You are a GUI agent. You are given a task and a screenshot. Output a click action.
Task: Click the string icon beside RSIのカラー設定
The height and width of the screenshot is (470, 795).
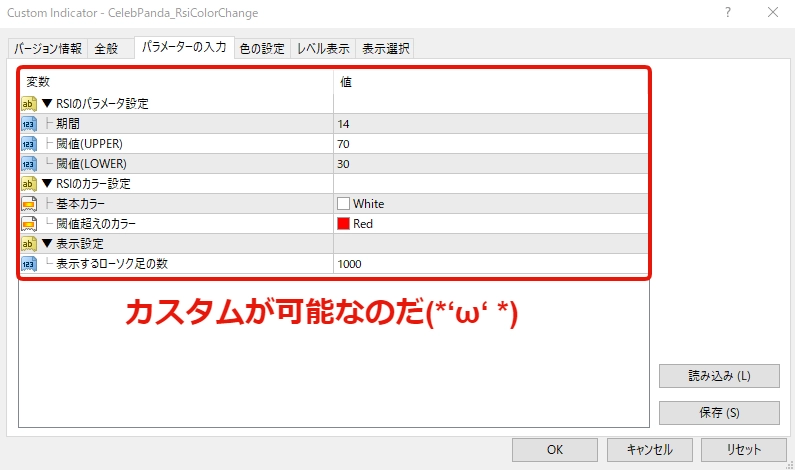pos(29,184)
